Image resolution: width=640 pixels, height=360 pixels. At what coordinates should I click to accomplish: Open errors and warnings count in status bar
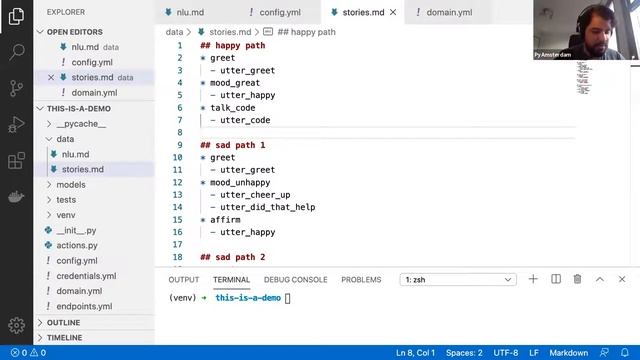[28, 353]
